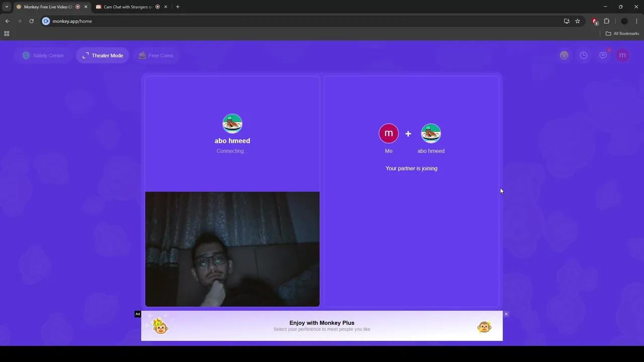This screenshot has height=362, width=644.
Task: Click 'Select your preference' banner subtitle
Action: tap(322, 329)
